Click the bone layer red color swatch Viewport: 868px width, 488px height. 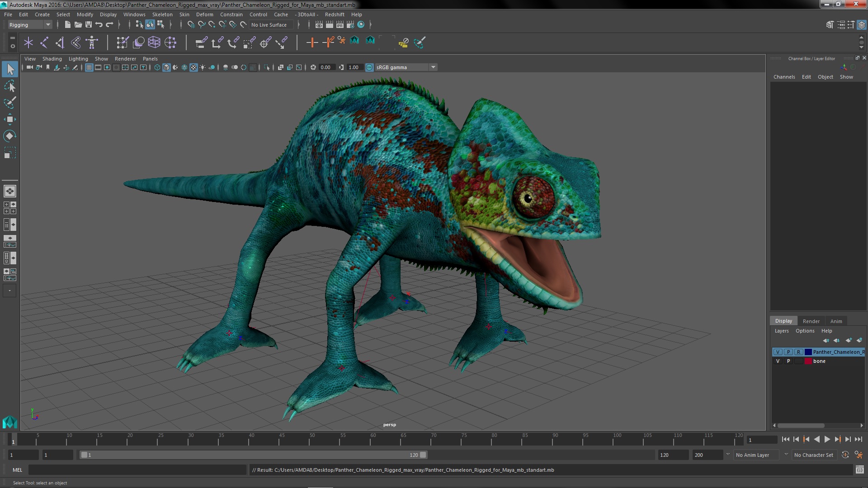pos(808,361)
